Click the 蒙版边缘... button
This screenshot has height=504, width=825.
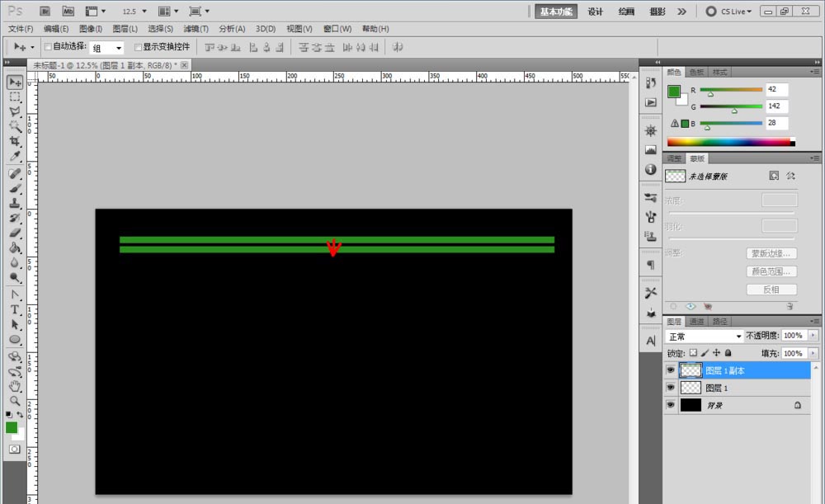click(771, 253)
